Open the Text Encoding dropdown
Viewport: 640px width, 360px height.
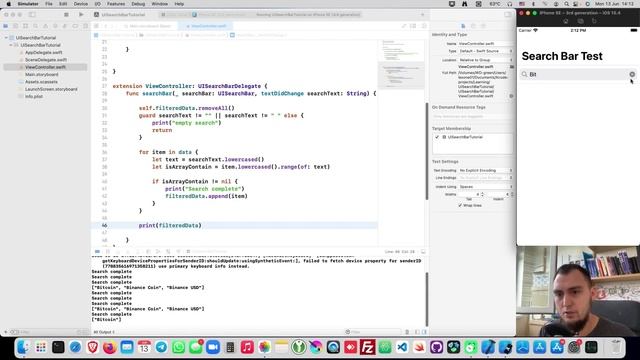pos(486,170)
